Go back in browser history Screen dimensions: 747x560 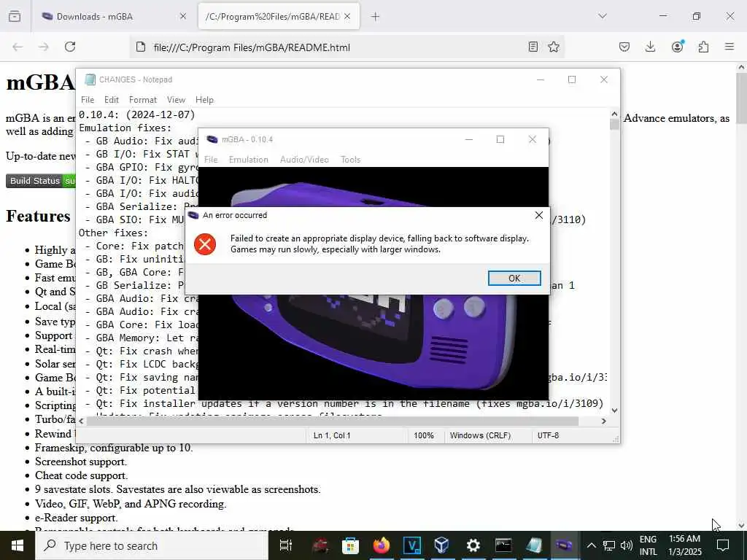(18, 47)
